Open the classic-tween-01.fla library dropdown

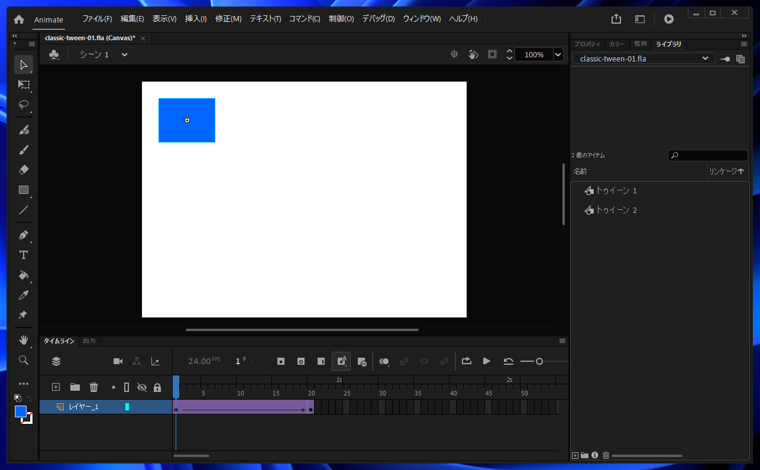tap(705, 59)
